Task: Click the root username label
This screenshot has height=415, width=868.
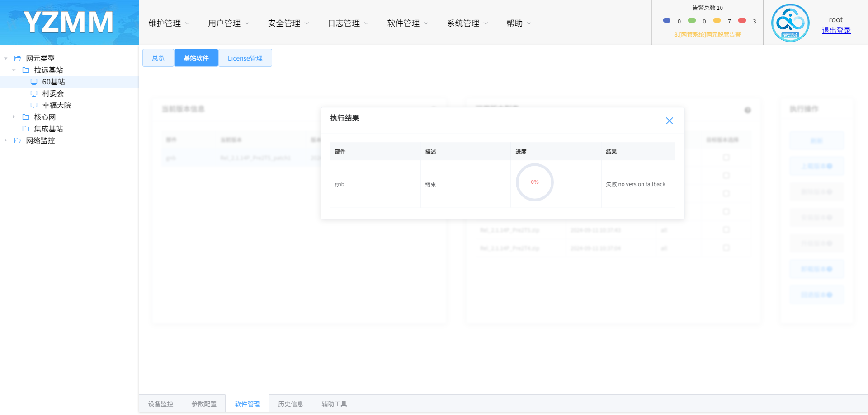Action: (836, 20)
